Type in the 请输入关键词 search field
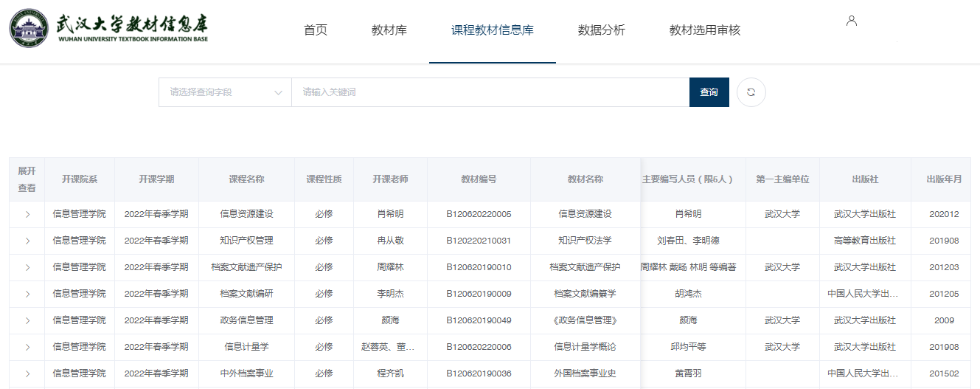The image size is (980, 389). 490,92
